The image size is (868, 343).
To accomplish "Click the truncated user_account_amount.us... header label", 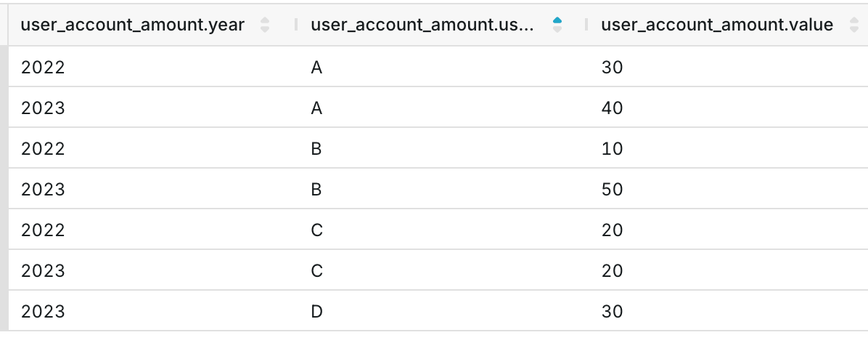I will [x=422, y=25].
